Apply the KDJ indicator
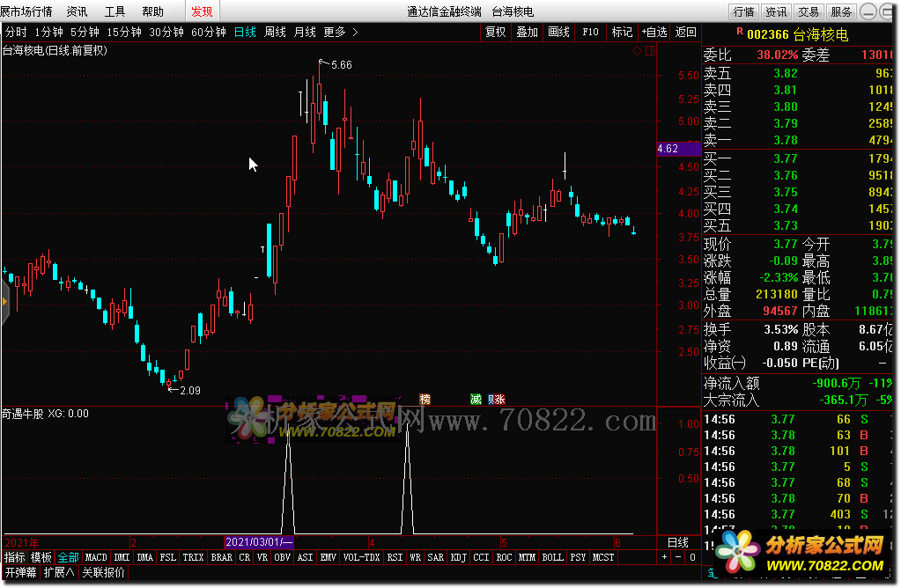Image resolution: width=901 pixels, height=588 pixels. point(459,557)
